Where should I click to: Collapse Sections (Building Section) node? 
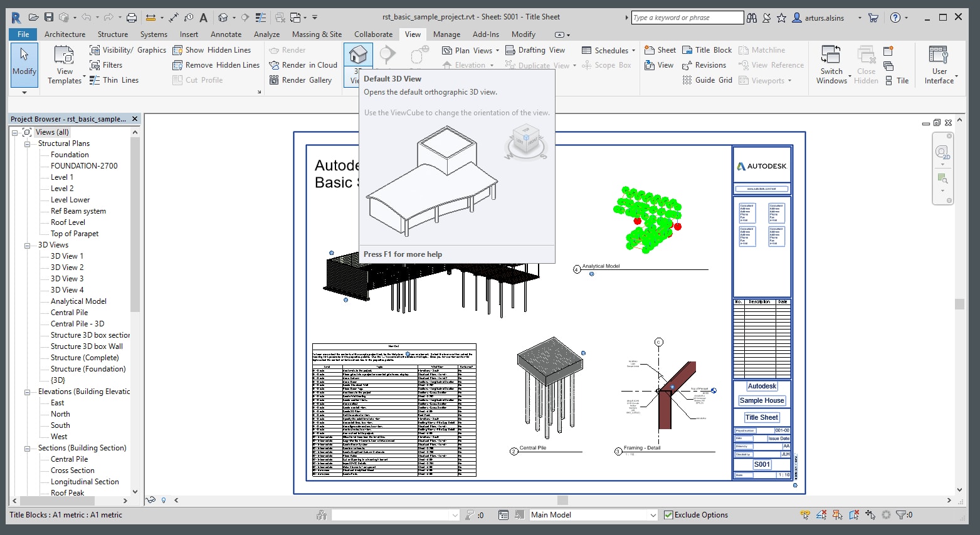(28, 448)
